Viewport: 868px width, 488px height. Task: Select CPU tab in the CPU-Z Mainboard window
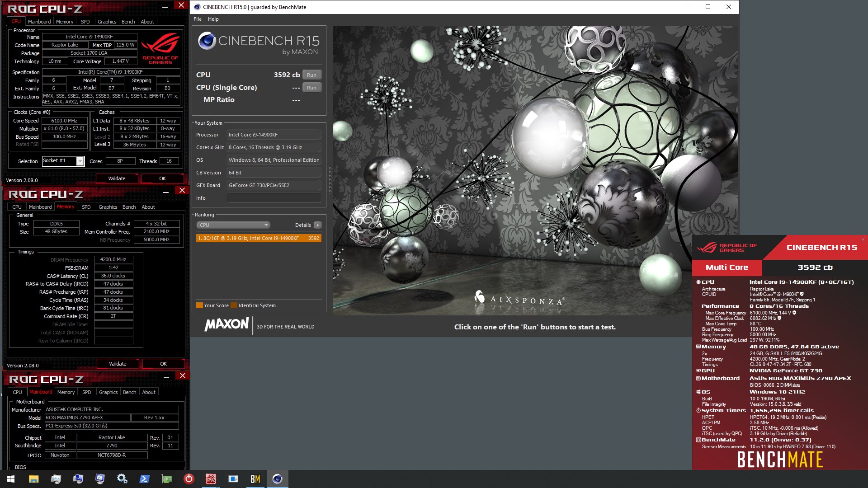click(x=17, y=392)
